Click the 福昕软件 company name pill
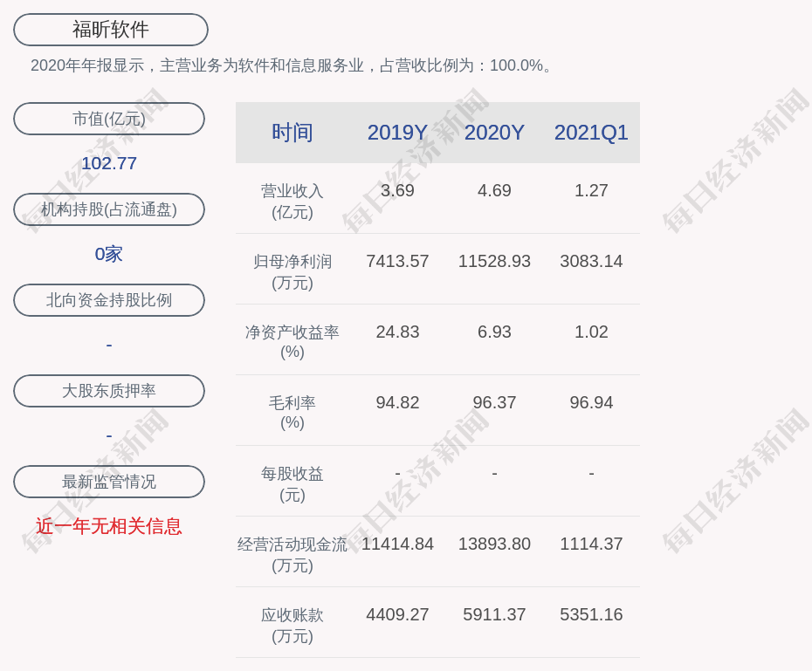This screenshot has height=671, width=812. tap(111, 30)
